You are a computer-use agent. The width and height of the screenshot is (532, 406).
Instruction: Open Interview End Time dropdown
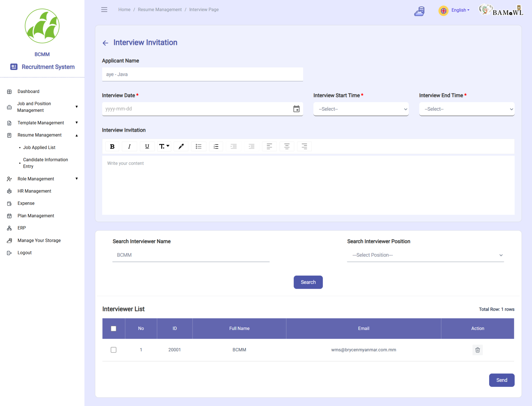[x=467, y=109]
